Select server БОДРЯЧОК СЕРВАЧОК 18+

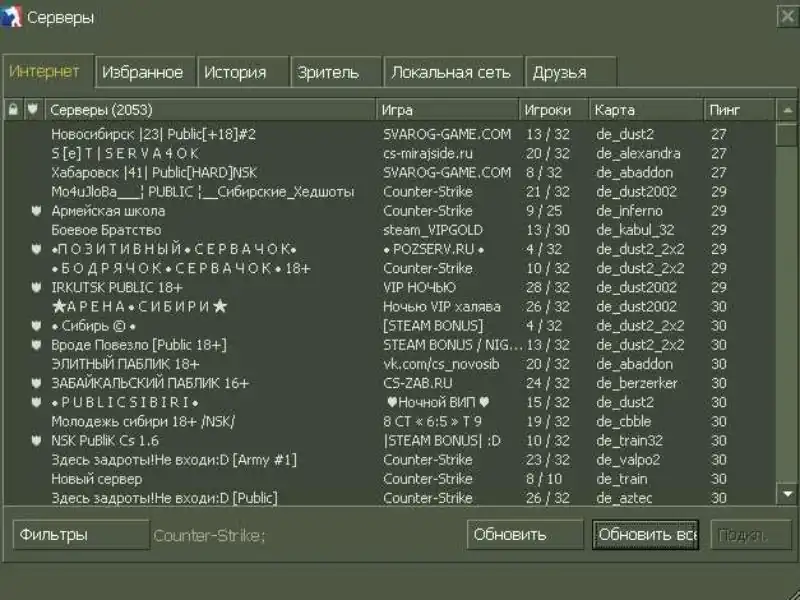390,268
